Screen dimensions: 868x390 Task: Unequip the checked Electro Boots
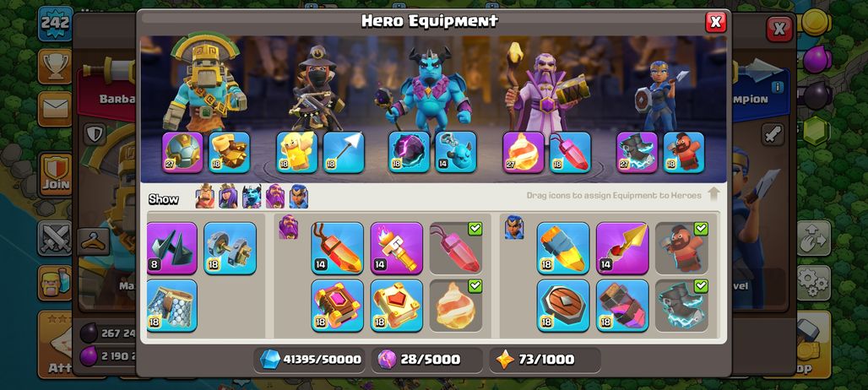coord(681,306)
